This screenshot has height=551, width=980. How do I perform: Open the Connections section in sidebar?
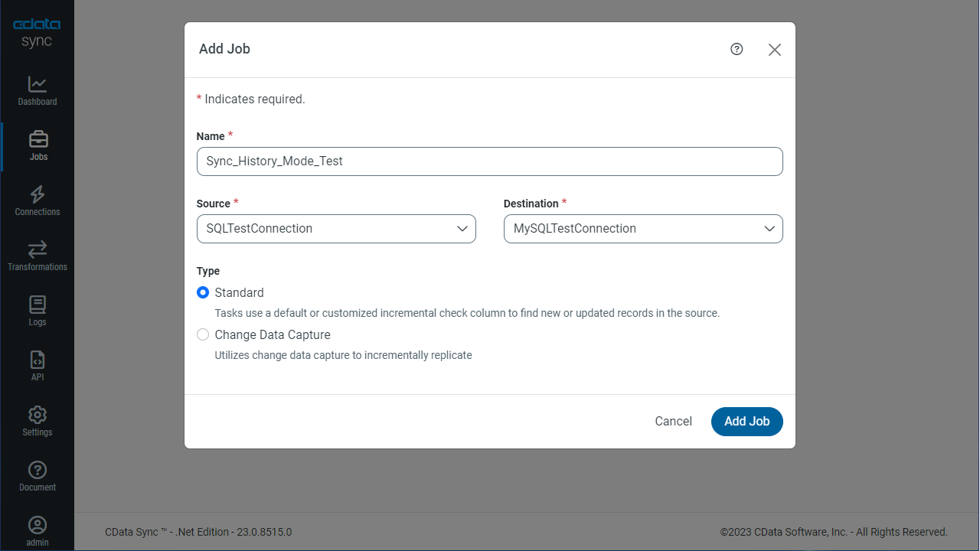point(37,201)
